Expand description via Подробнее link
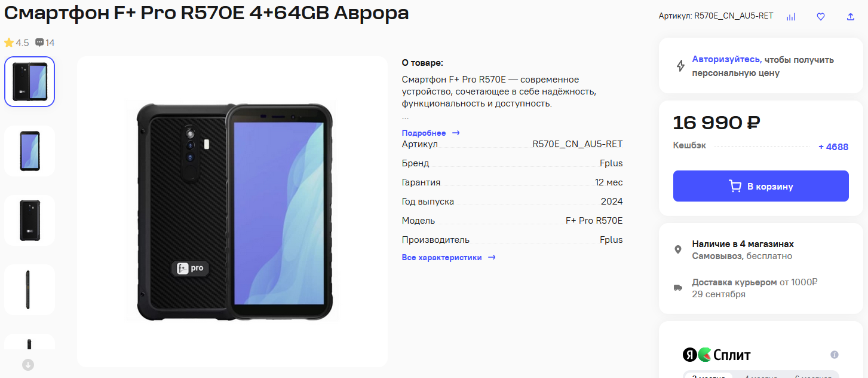Image resolution: width=868 pixels, height=378 pixels. [431, 133]
